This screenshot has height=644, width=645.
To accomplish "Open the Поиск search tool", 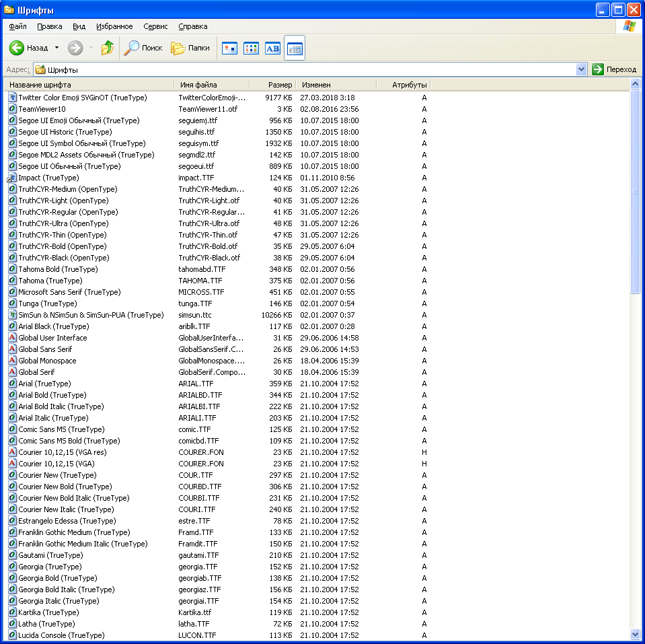I will [x=143, y=48].
